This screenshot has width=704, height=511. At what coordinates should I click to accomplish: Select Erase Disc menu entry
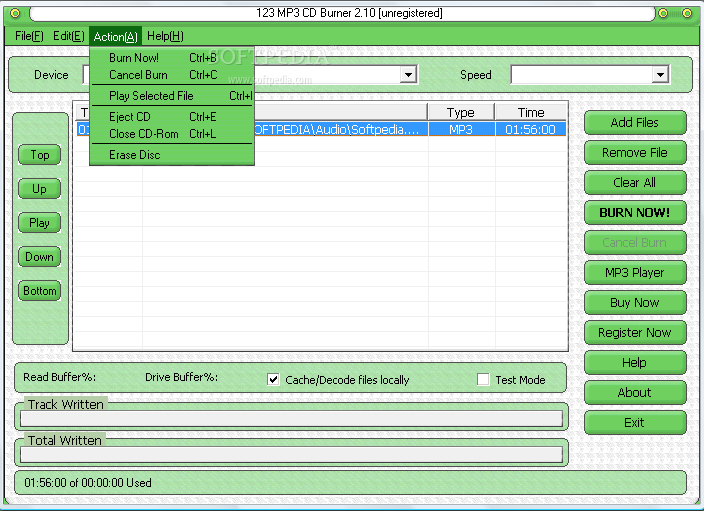pos(172,155)
